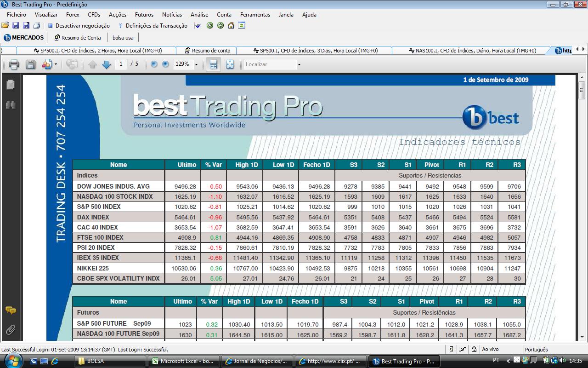
Task: Open the pages panel in left sidebar
Action: click(10, 85)
